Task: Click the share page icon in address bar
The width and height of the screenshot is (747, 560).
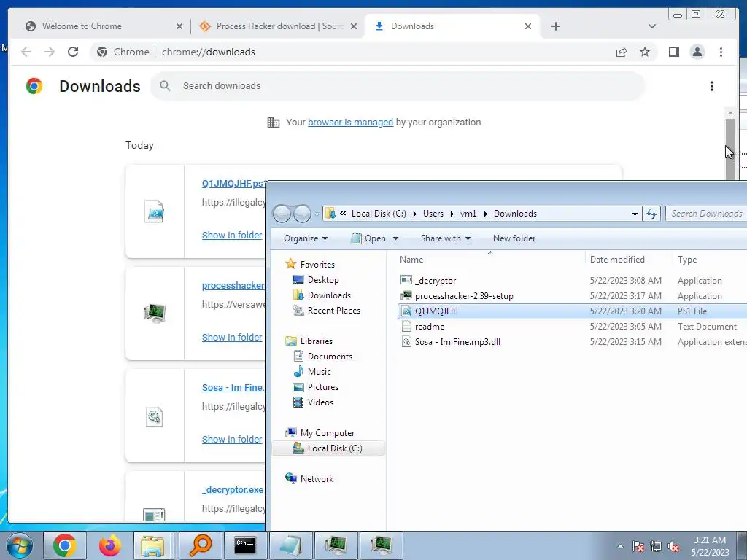Action: [622, 52]
